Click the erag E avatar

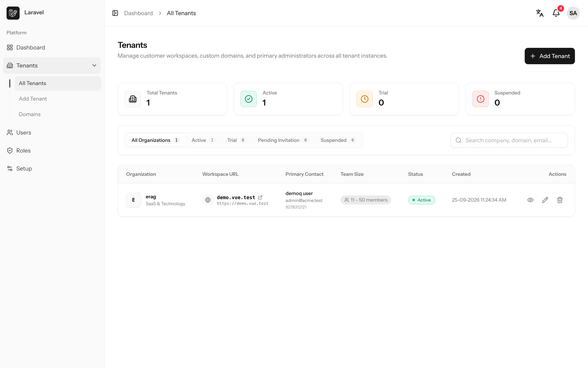click(x=133, y=200)
